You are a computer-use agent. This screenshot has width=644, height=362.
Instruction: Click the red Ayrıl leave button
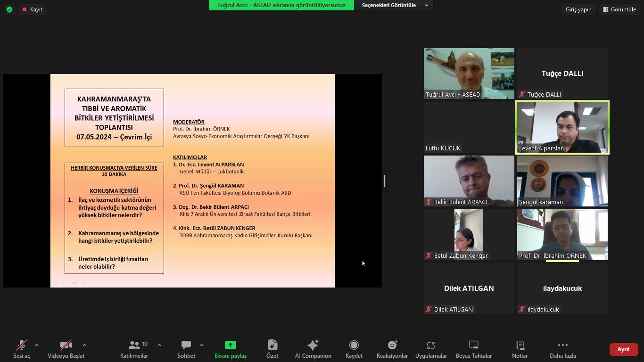(x=623, y=349)
